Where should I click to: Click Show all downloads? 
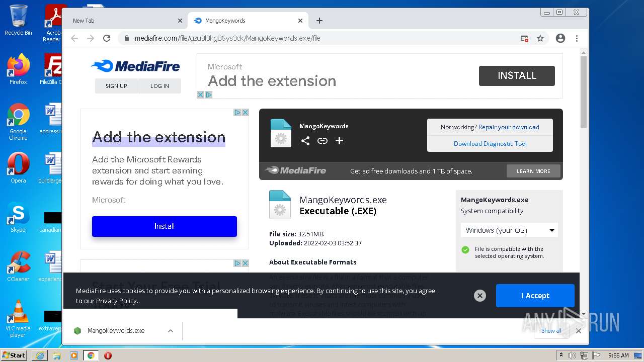point(551,331)
